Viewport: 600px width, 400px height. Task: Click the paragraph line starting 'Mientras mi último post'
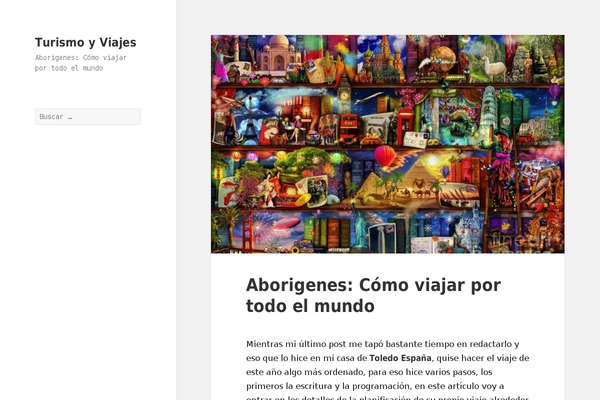click(383, 344)
